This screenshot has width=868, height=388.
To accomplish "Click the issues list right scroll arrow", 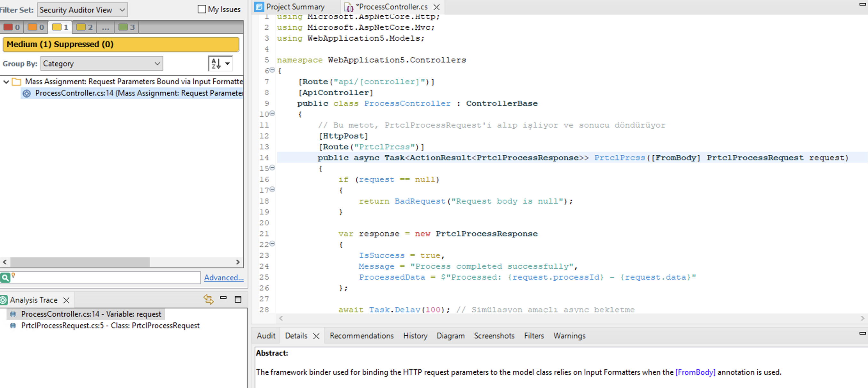I will (238, 262).
